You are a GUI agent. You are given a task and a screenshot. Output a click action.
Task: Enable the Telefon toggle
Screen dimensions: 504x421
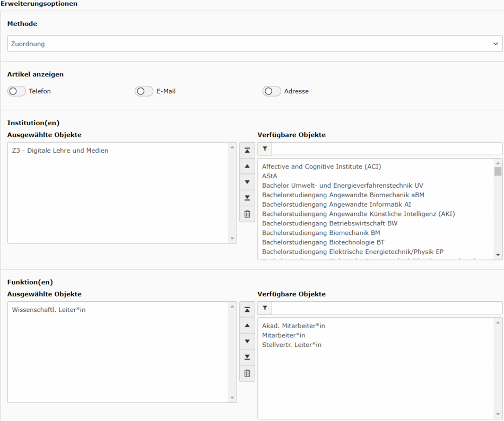pyautogui.click(x=17, y=91)
